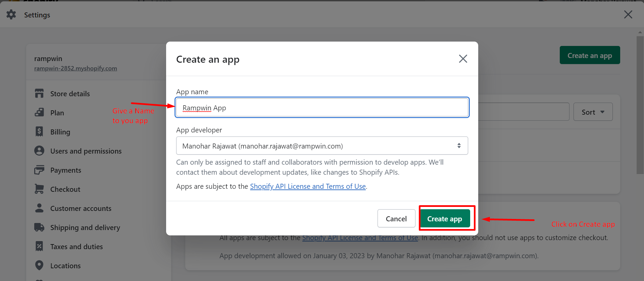Open the App developer dropdown
Viewport: 644px width, 281px height.
click(x=322, y=146)
